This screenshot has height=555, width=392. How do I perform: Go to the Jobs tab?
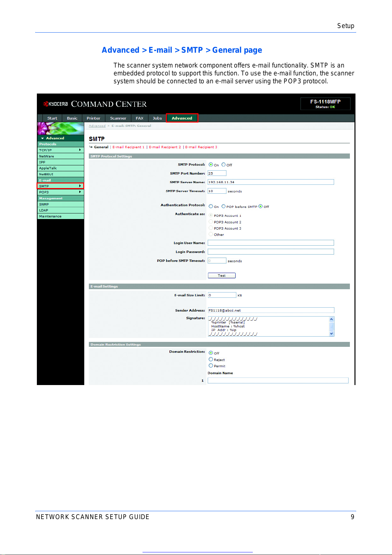pyautogui.click(x=157, y=118)
